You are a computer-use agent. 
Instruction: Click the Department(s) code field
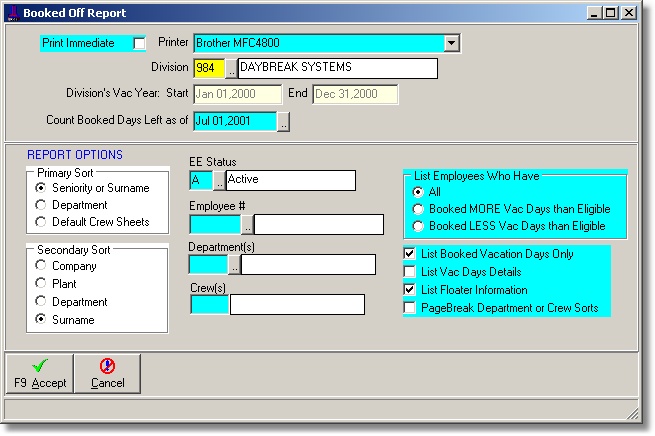(x=208, y=265)
